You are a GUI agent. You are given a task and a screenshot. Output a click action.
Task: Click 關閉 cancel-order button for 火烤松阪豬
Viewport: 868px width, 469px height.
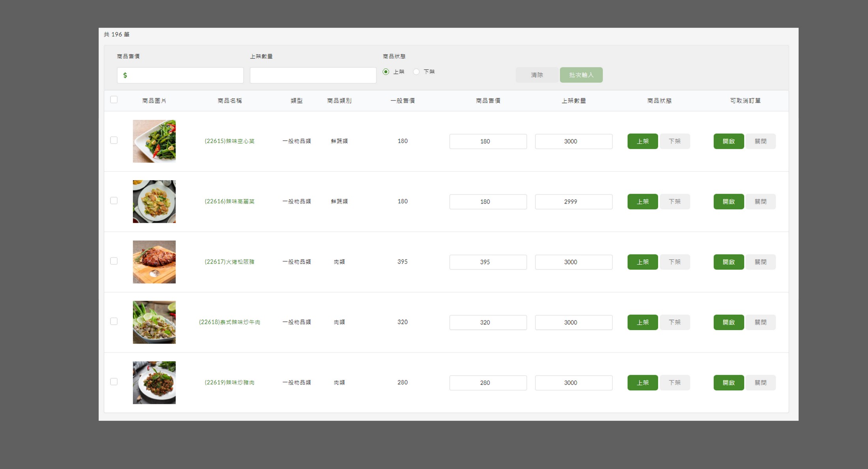(x=761, y=262)
